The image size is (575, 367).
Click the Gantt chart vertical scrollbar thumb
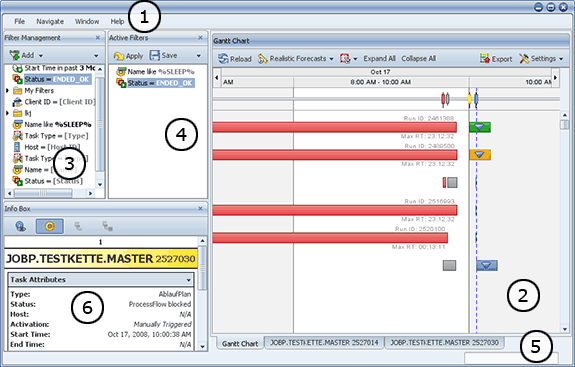(x=564, y=124)
